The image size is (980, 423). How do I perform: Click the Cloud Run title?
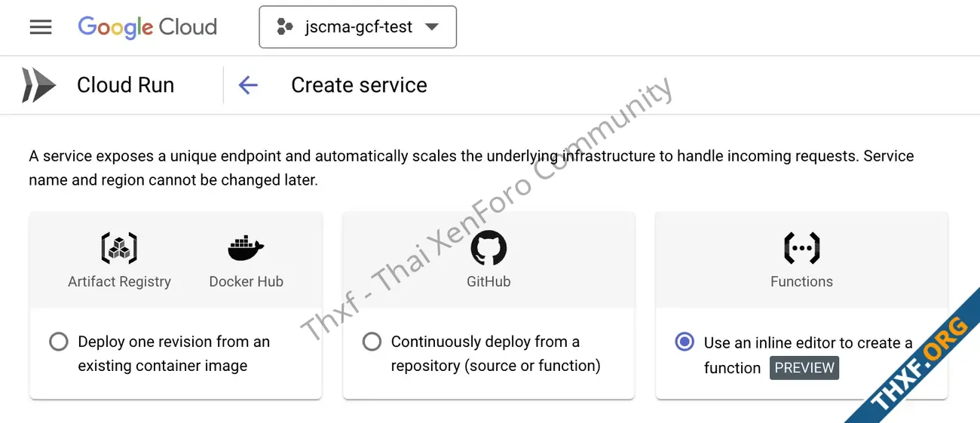pos(125,85)
